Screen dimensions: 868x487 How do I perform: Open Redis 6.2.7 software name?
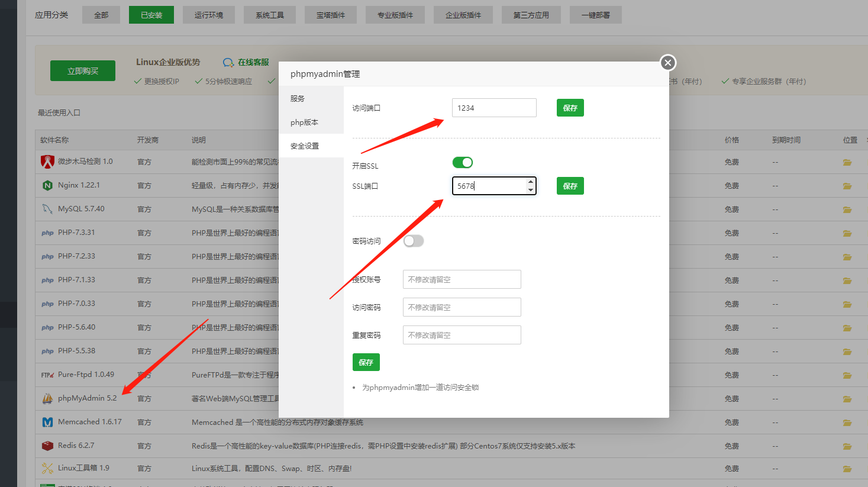point(76,446)
